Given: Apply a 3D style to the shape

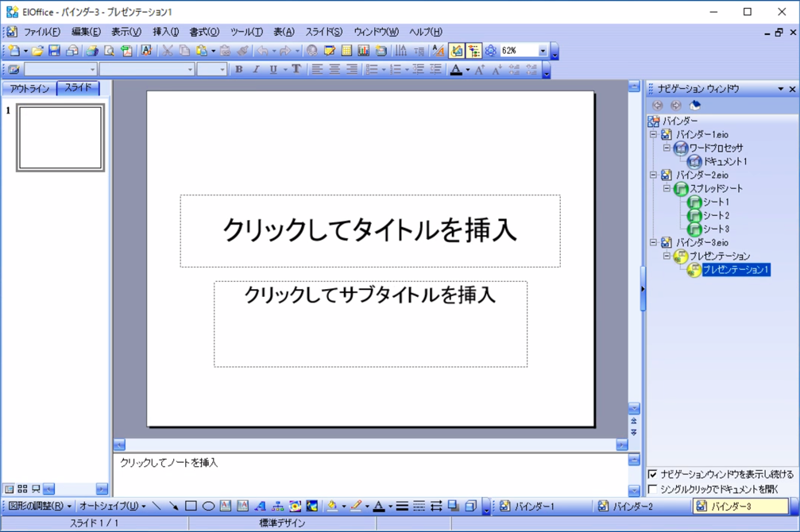Looking at the screenshot, I should pos(470,506).
